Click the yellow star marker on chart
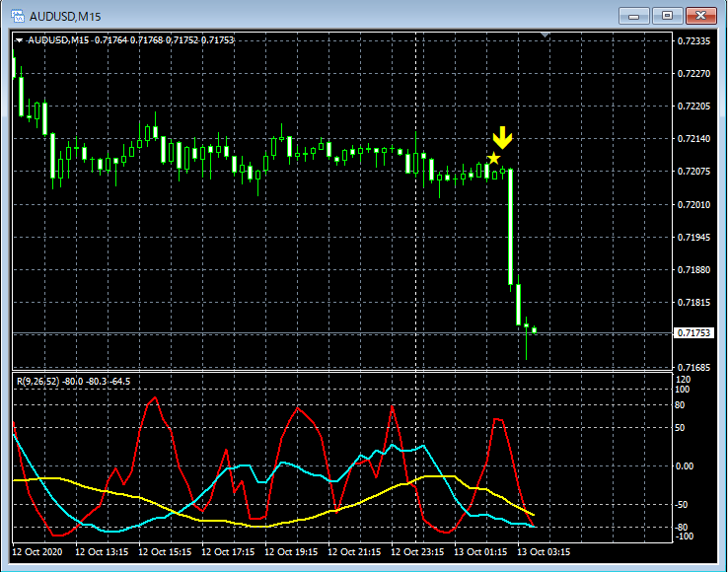Image resolution: width=728 pixels, height=572 pixels. click(x=493, y=159)
